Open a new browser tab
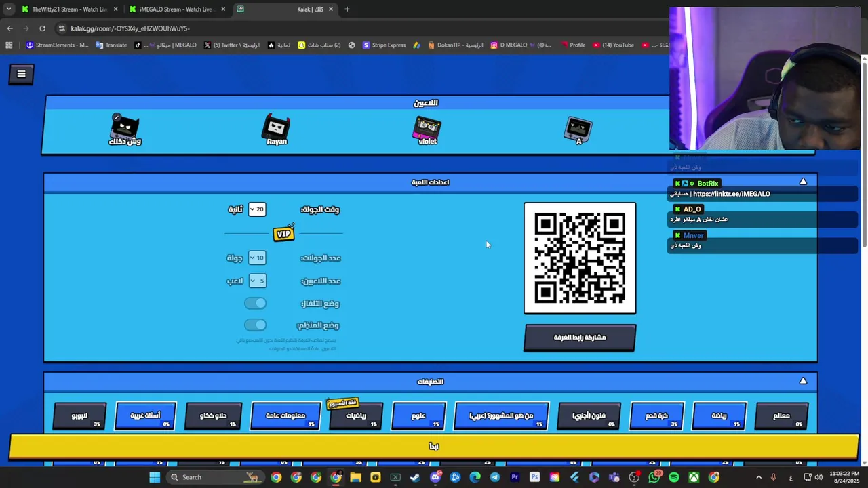This screenshot has height=488, width=868. 347,9
